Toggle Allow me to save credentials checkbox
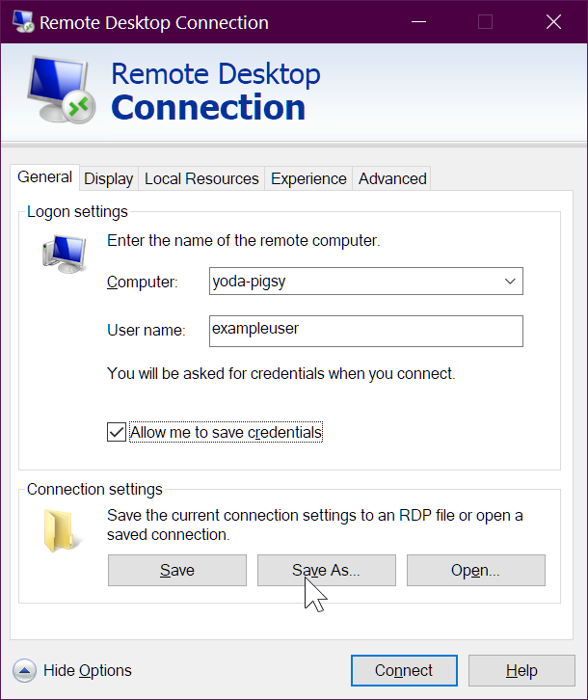 [x=116, y=432]
